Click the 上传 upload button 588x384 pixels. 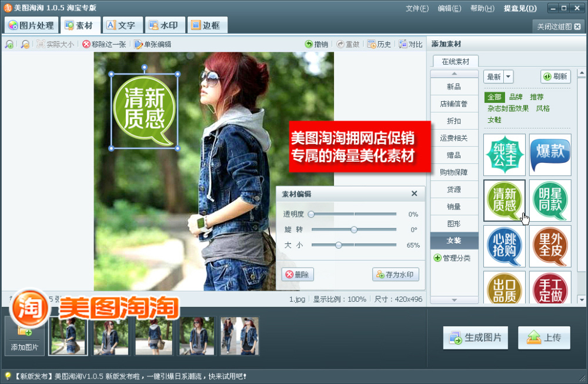pyautogui.click(x=544, y=338)
